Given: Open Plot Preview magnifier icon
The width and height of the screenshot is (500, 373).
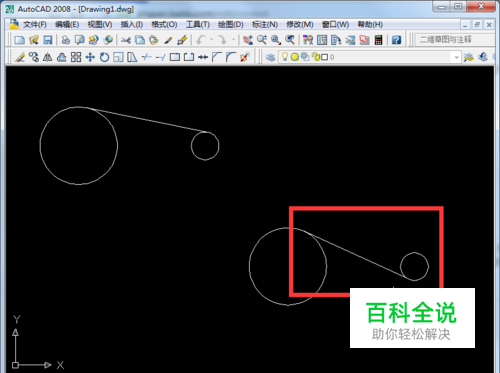Looking at the screenshot, I should point(80,40).
